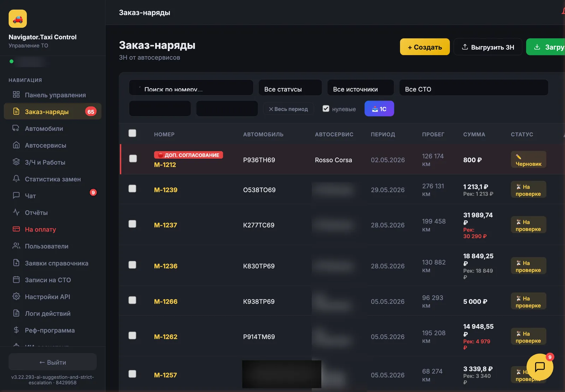This screenshot has height=392, width=565.
Task: Click the Логи действий file icon
Action: [x=16, y=313]
